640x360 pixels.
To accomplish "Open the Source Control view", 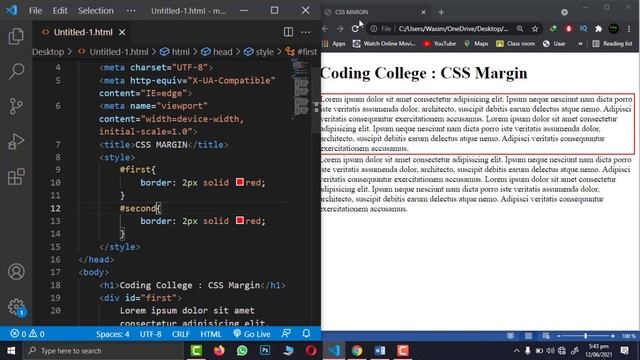I will pos(16,106).
